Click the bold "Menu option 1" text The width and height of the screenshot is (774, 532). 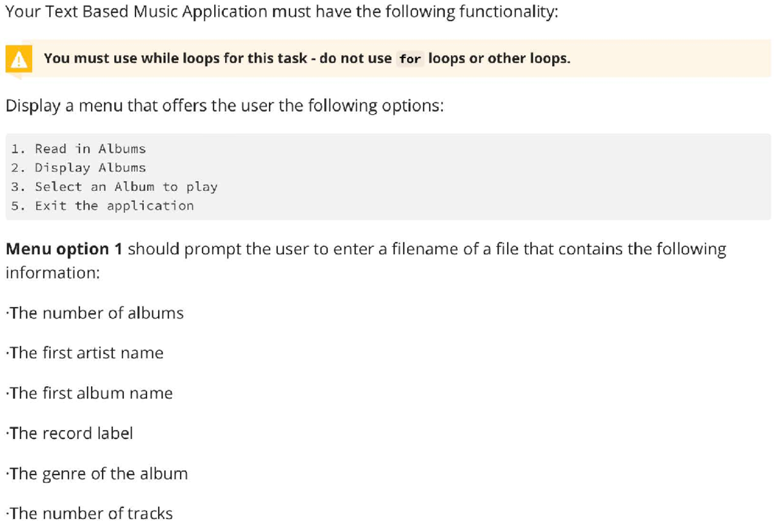pos(64,249)
